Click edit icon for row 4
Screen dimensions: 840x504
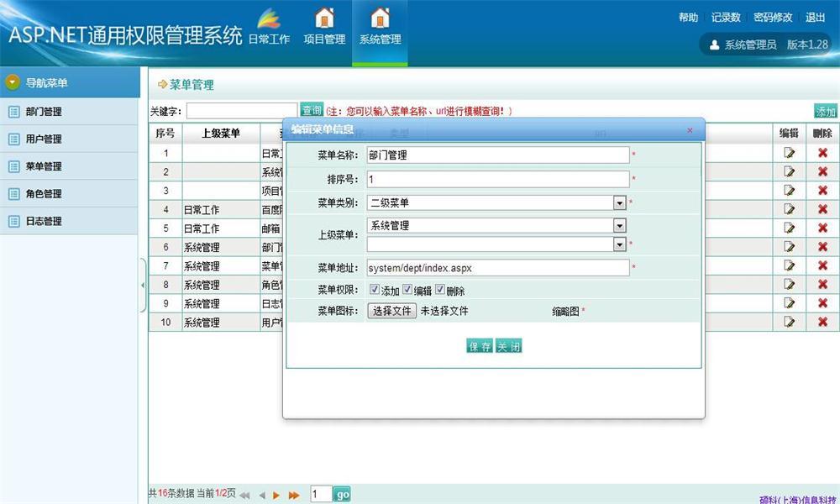point(789,209)
